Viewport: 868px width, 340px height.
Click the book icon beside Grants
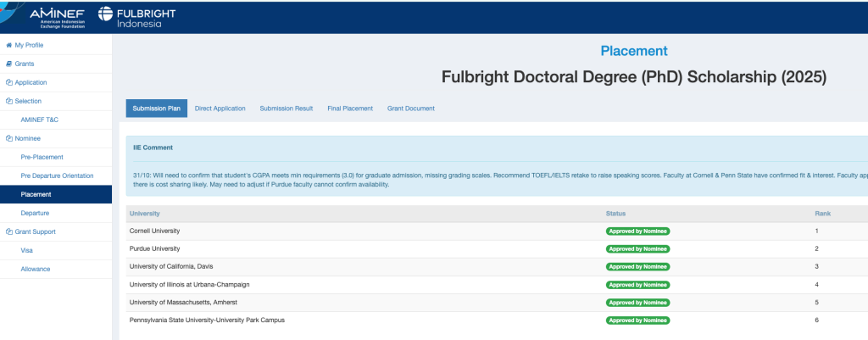(8, 64)
